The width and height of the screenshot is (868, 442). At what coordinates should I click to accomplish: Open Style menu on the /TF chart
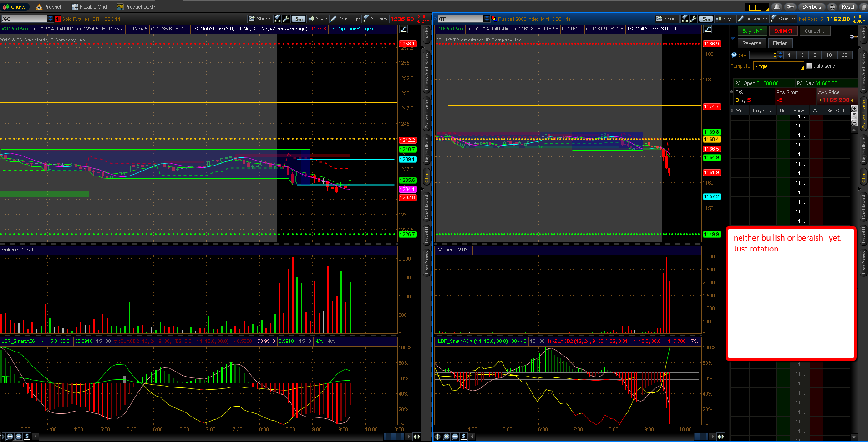point(725,19)
